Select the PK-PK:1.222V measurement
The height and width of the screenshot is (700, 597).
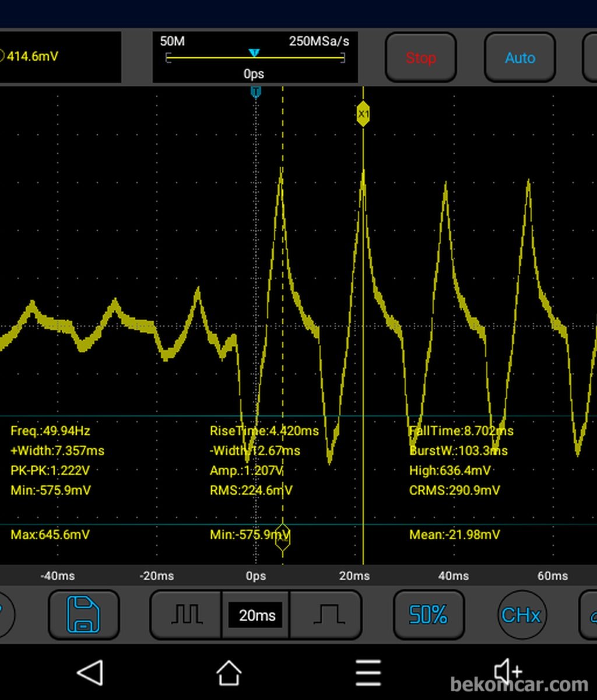click(x=50, y=470)
